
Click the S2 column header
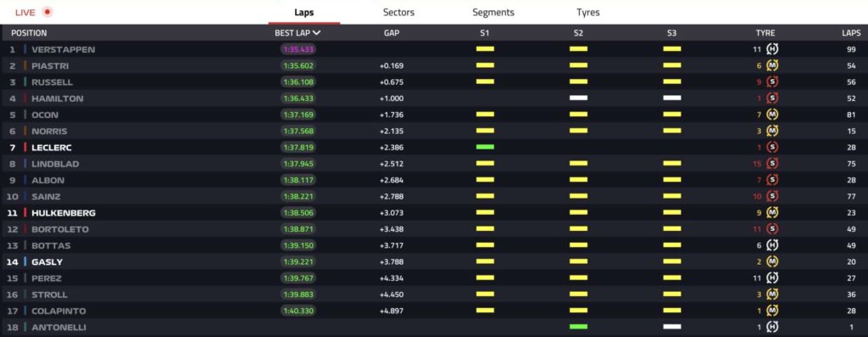(x=578, y=33)
